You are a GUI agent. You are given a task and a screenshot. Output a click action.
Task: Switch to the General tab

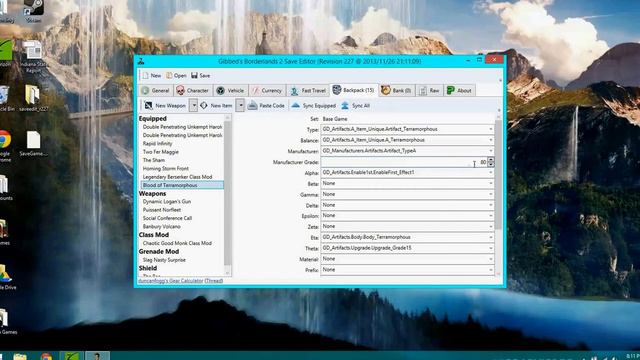tap(155, 91)
